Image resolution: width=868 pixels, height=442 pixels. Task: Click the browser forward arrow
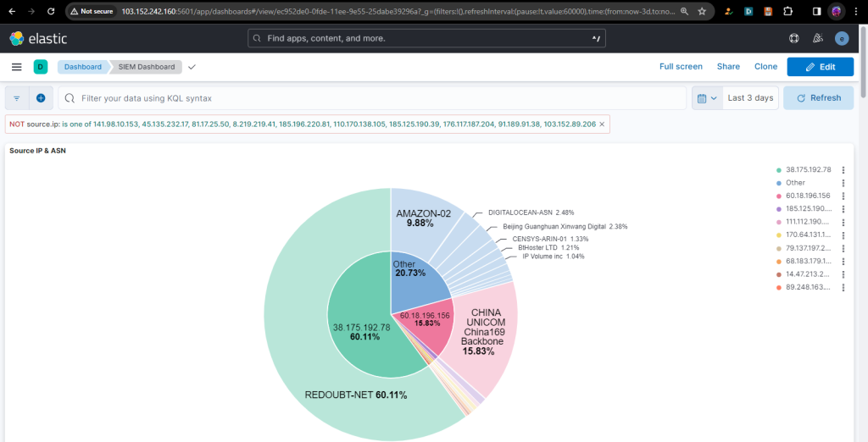coord(31,11)
